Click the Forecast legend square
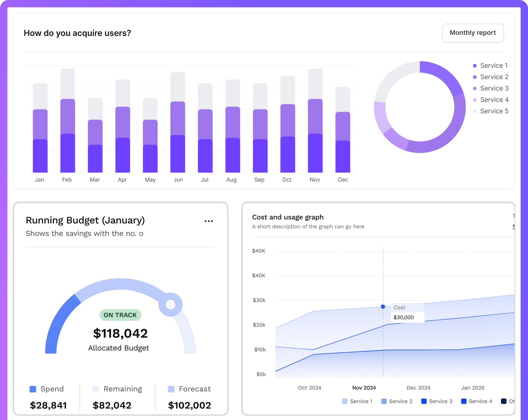528x420 pixels. pos(171,389)
